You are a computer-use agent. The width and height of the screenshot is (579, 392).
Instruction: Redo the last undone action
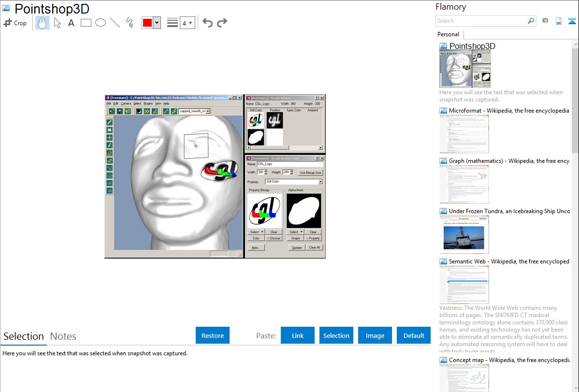[x=222, y=23]
